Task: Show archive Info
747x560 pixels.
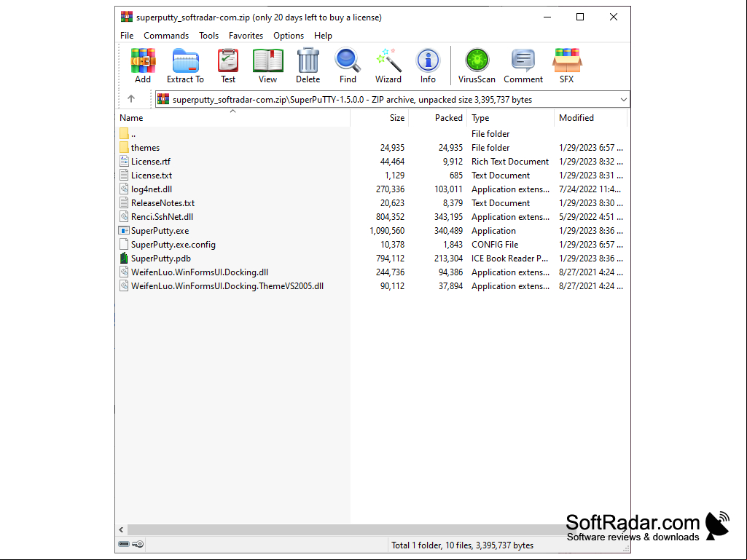Action: click(x=428, y=66)
